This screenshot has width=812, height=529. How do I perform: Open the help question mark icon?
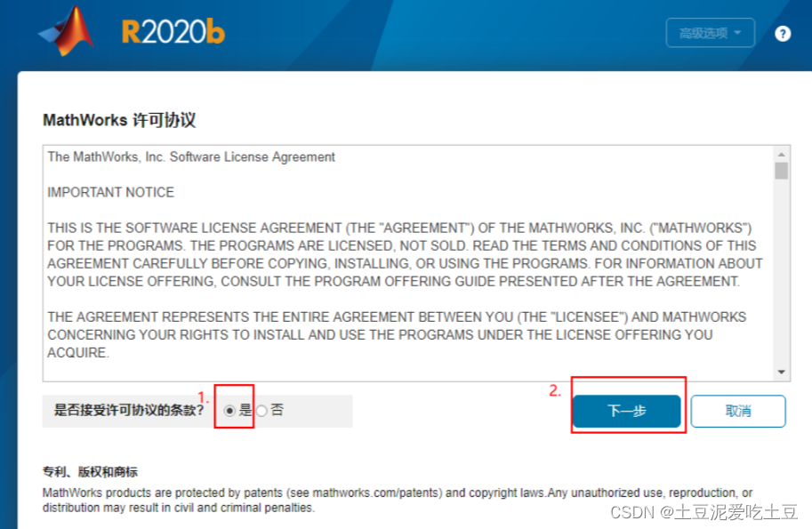click(783, 34)
